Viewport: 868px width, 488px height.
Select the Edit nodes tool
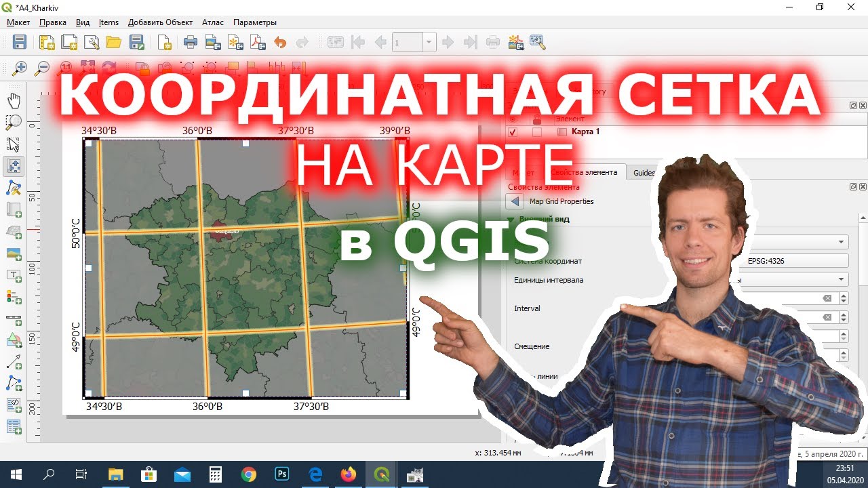click(x=14, y=188)
